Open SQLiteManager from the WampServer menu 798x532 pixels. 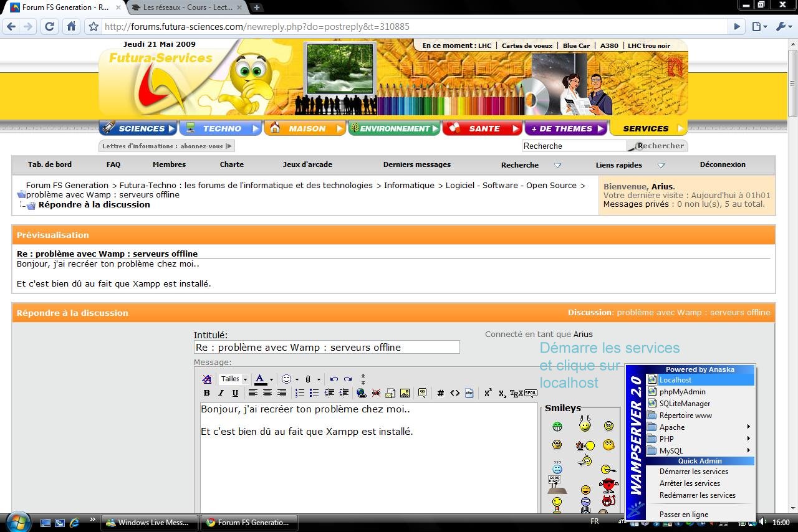[x=699, y=404]
